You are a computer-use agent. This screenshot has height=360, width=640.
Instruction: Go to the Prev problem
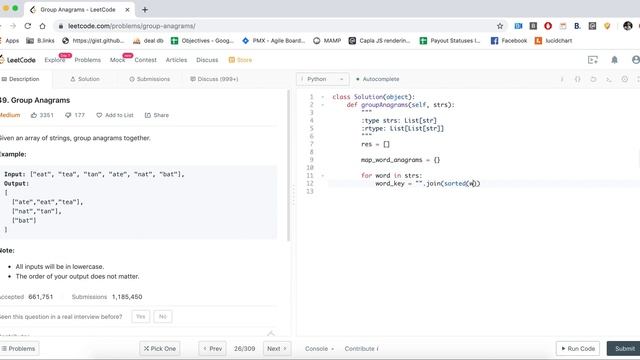pos(212,349)
